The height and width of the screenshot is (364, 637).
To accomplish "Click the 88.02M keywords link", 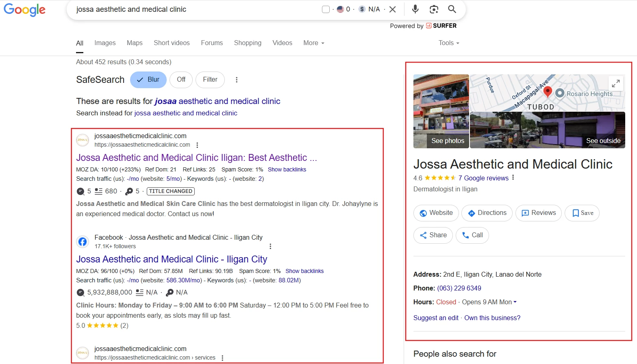I will tap(289, 280).
